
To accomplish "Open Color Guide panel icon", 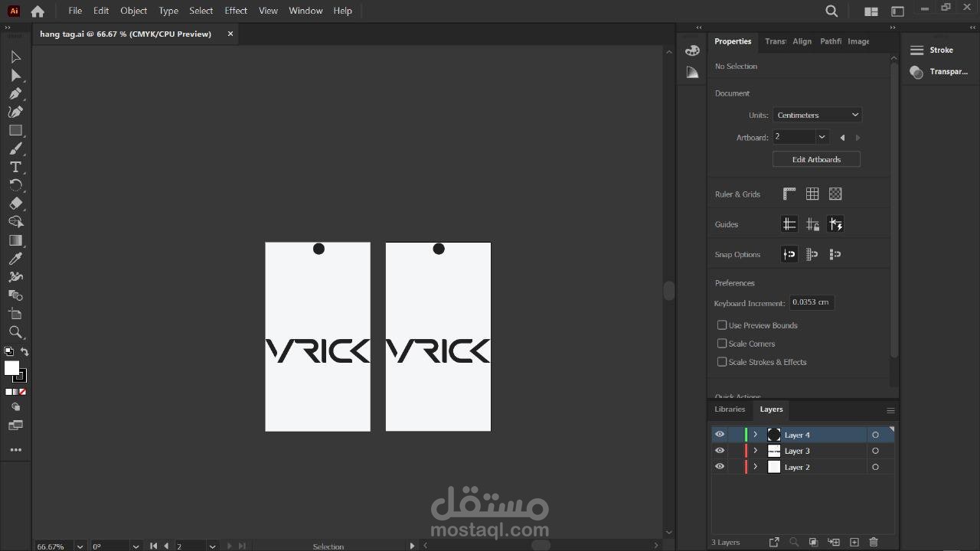I will pyautogui.click(x=692, y=73).
